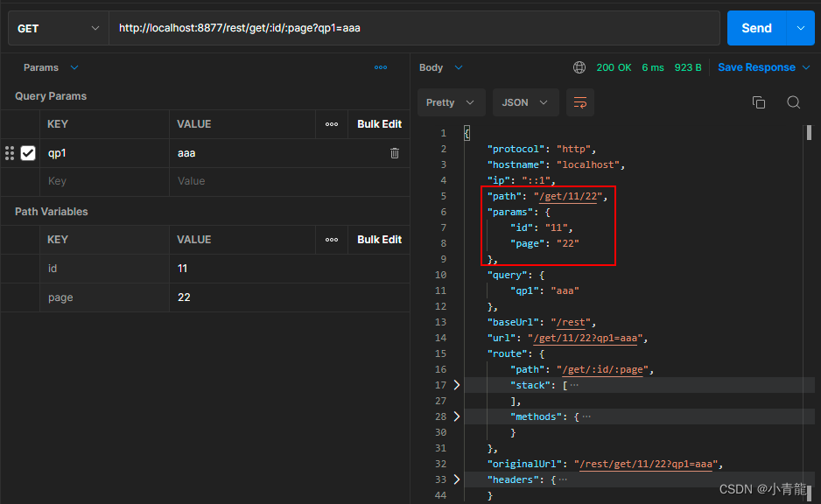Send the request

(x=756, y=28)
